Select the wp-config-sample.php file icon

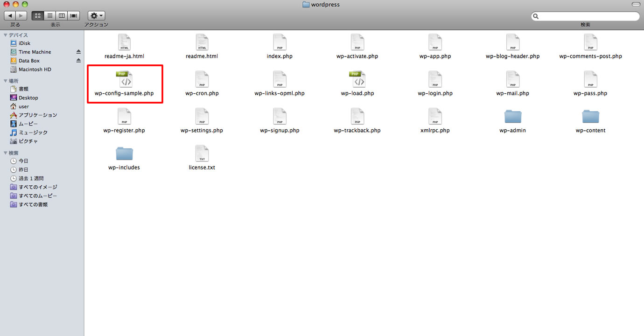[x=124, y=80]
